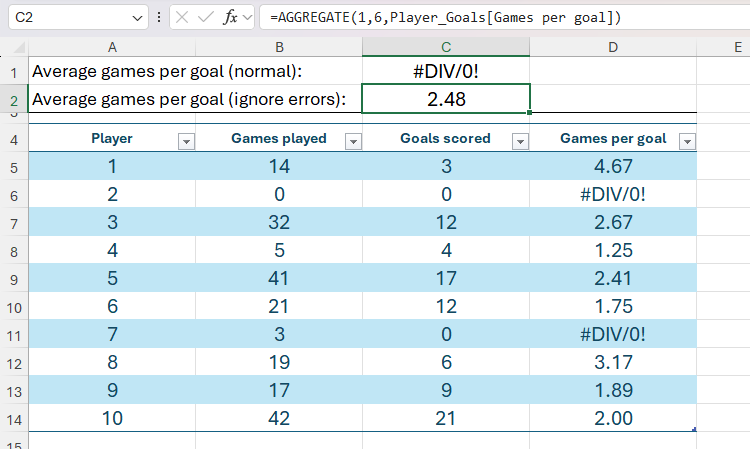The image size is (750, 449).
Task: Select row 1 by its row header
Action: pyautogui.click(x=14, y=72)
